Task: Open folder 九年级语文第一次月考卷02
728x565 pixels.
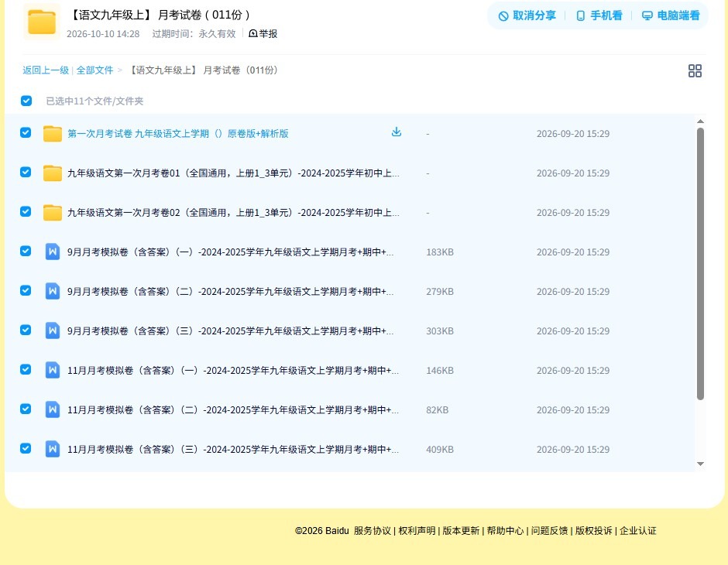Action: [233, 212]
